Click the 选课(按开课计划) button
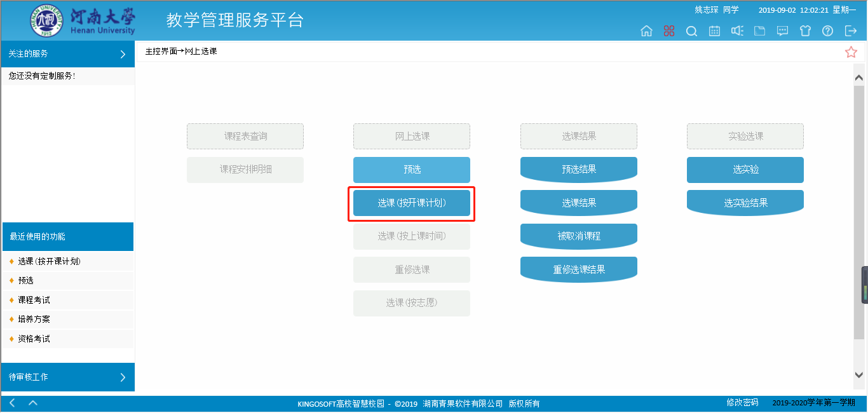This screenshot has width=868, height=413. tap(412, 203)
